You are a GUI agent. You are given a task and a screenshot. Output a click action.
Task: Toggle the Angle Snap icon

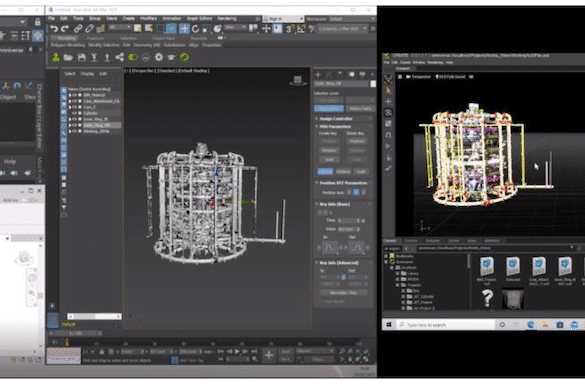click(301, 29)
